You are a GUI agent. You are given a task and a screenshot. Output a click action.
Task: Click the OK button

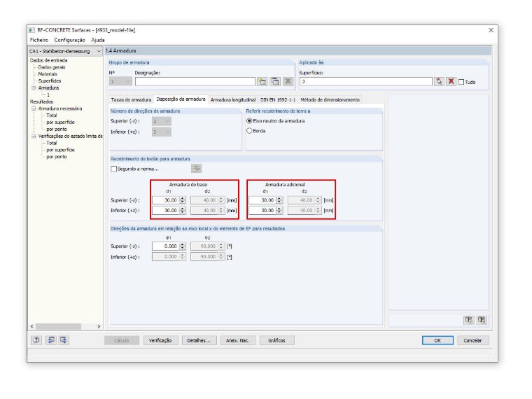coord(437,340)
